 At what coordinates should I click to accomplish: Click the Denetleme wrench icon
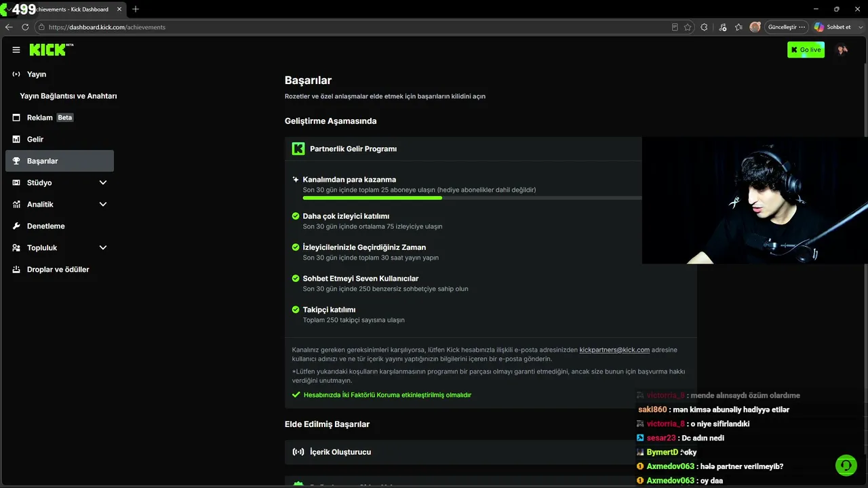tap(16, 226)
